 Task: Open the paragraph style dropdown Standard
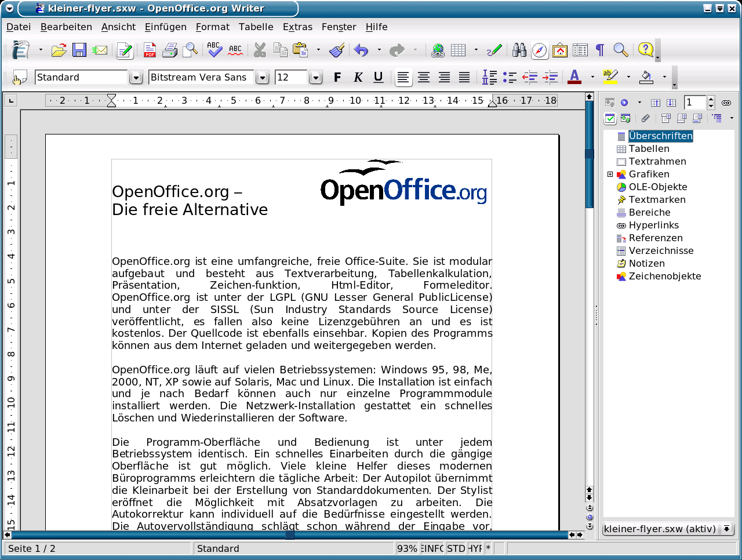(136, 78)
